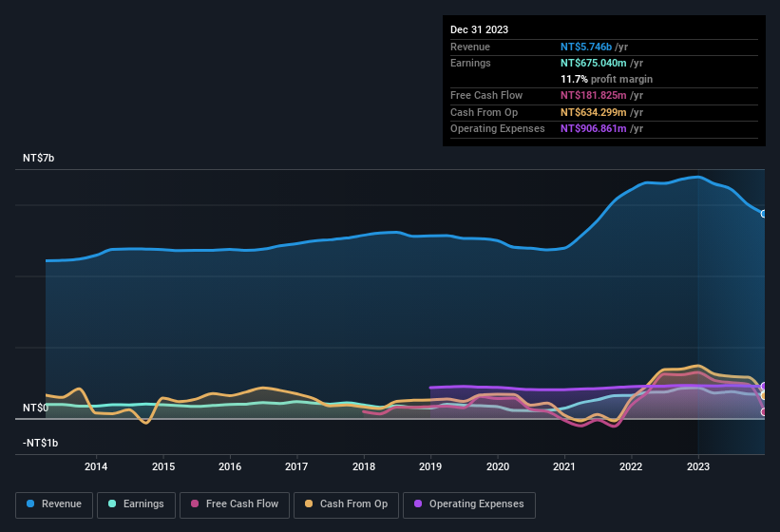This screenshot has height=532, width=780.
Task: Click the 2023 x-axis year label
Action: tap(698, 466)
